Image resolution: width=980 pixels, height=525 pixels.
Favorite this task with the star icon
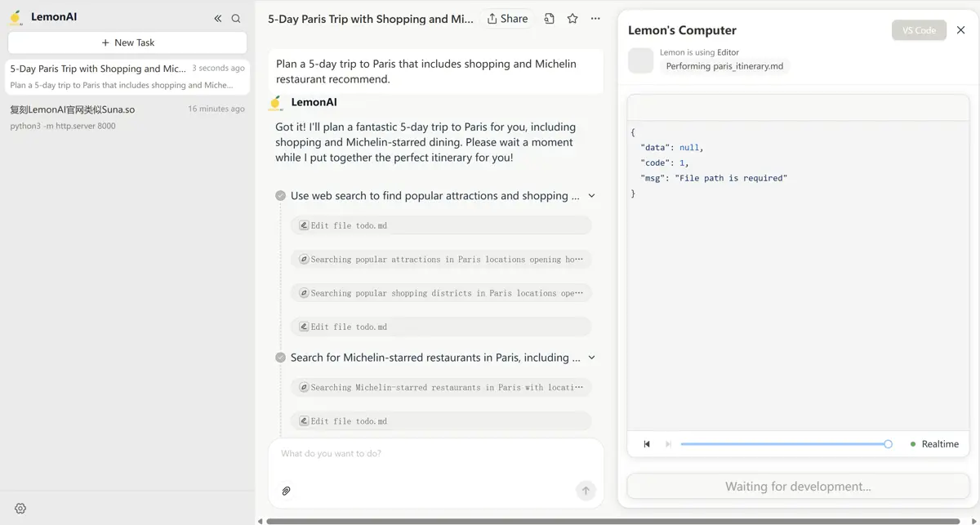(x=572, y=19)
